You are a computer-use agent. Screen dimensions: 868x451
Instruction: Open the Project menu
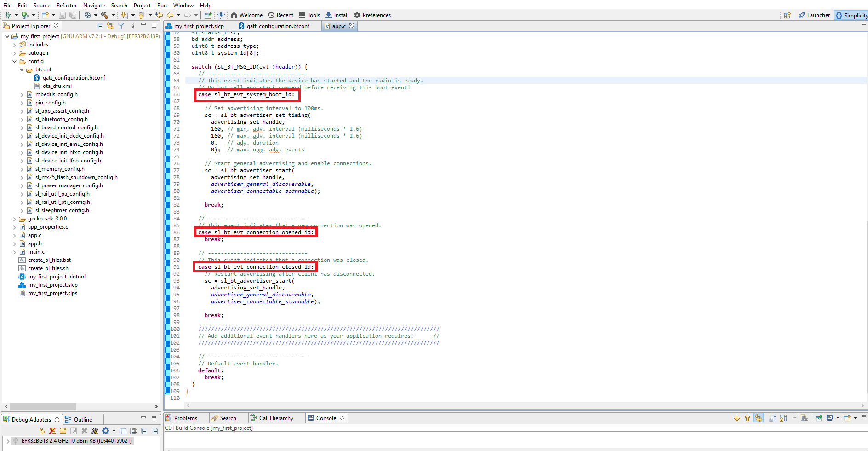[142, 6]
